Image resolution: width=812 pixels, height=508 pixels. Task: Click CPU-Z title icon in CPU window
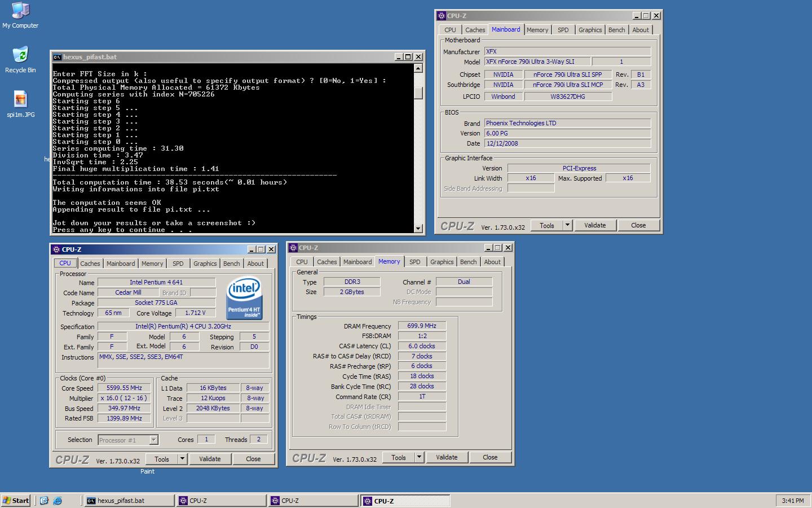pyautogui.click(x=56, y=249)
